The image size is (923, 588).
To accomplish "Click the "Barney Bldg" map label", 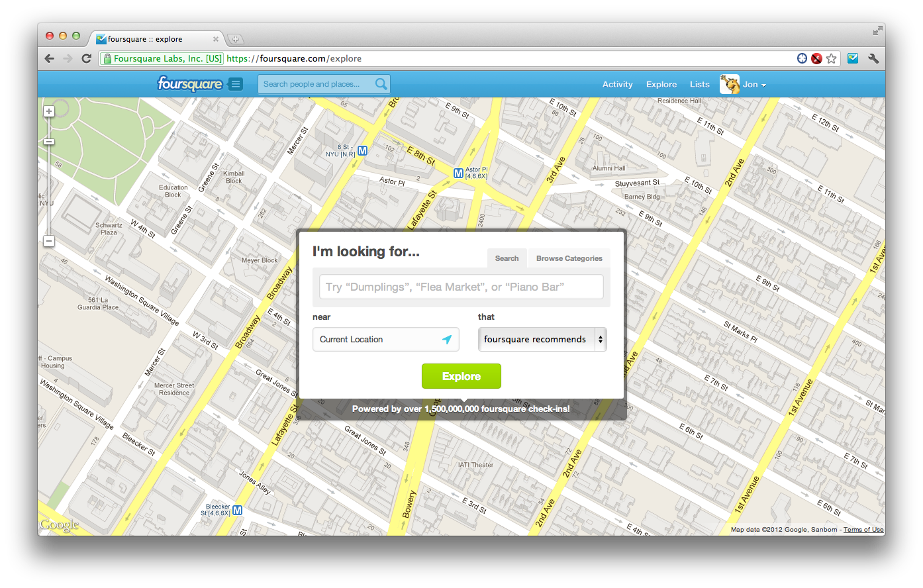I will 642,197.
